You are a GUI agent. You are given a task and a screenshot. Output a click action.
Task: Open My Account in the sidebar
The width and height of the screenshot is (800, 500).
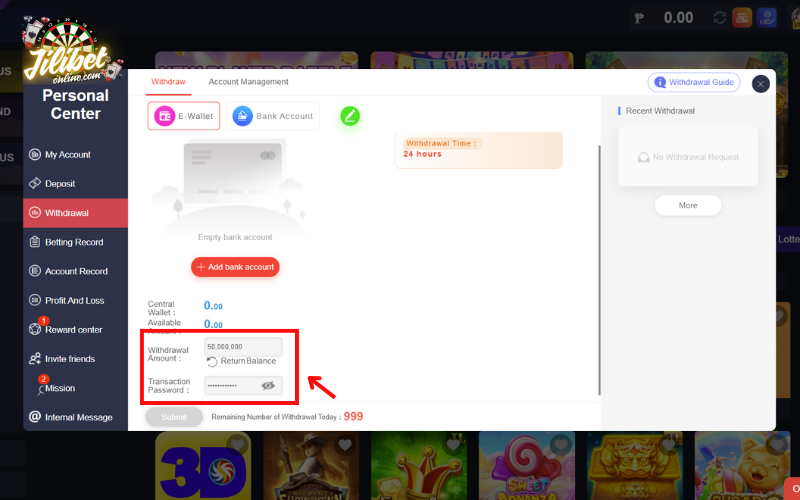tap(75, 155)
